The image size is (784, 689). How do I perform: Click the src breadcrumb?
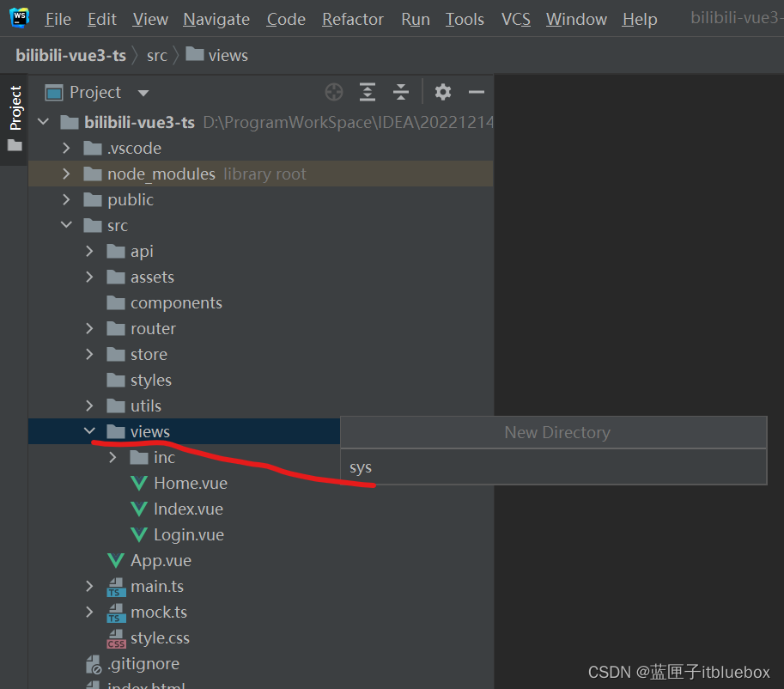pyautogui.click(x=156, y=56)
